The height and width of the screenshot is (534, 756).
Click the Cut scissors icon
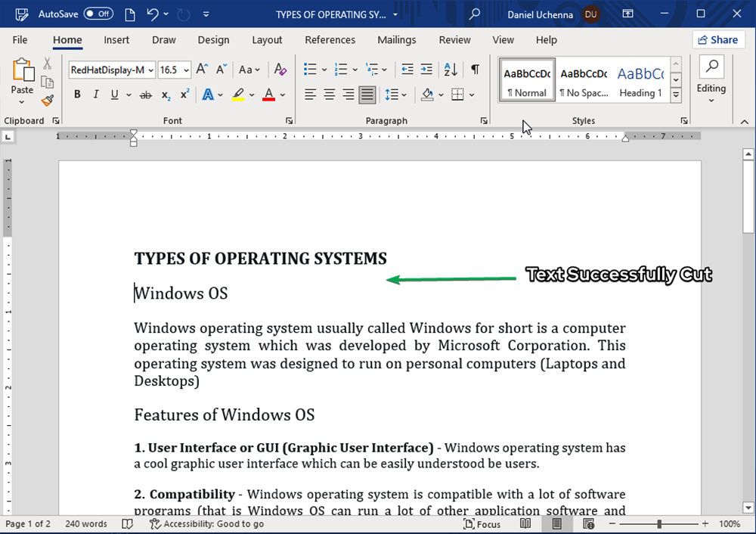48,64
